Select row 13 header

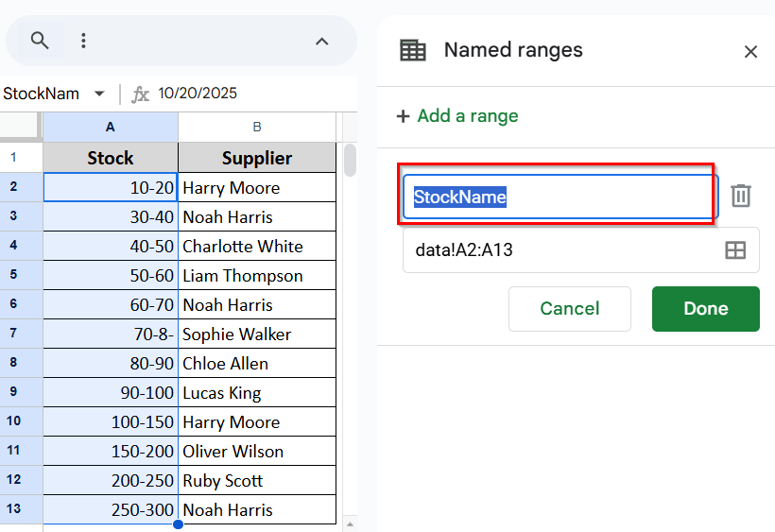21,509
